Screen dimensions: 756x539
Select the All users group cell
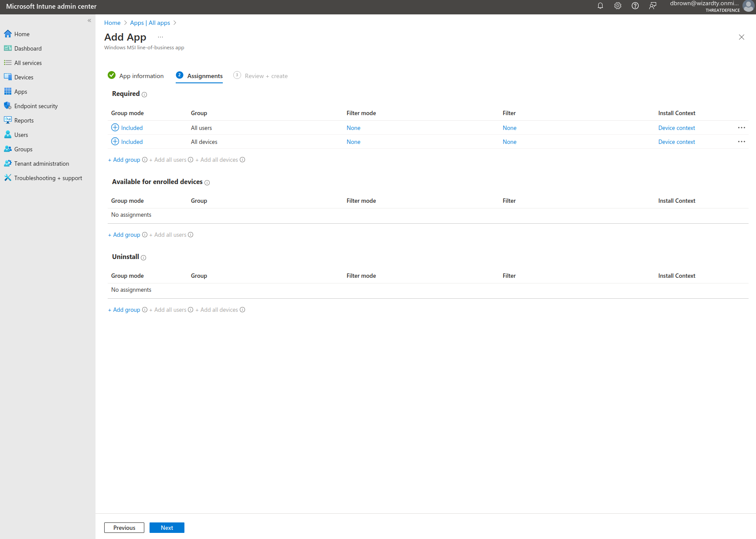[201, 128]
